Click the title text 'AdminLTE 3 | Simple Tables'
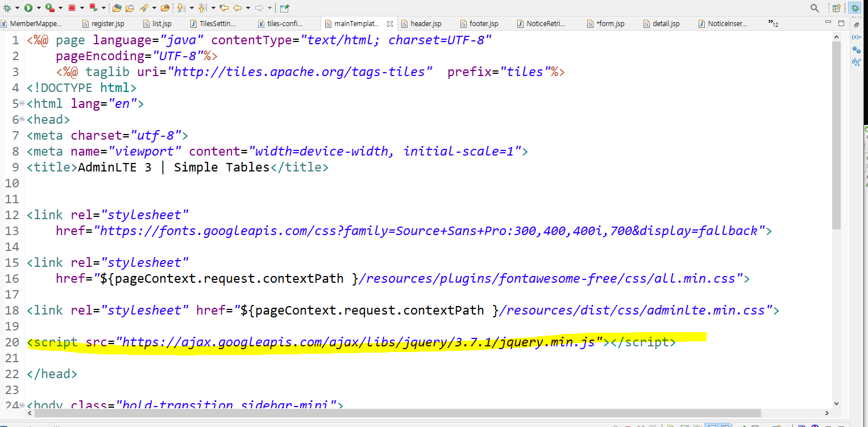 (x=173, y=168)
